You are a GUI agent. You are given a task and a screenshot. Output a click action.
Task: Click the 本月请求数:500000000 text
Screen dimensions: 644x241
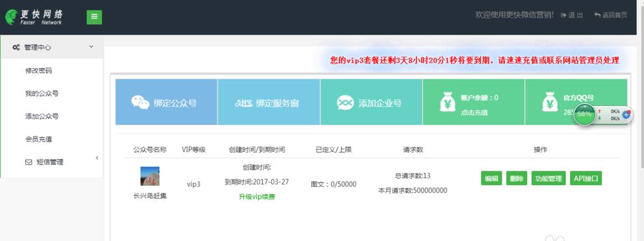[413, 190]
